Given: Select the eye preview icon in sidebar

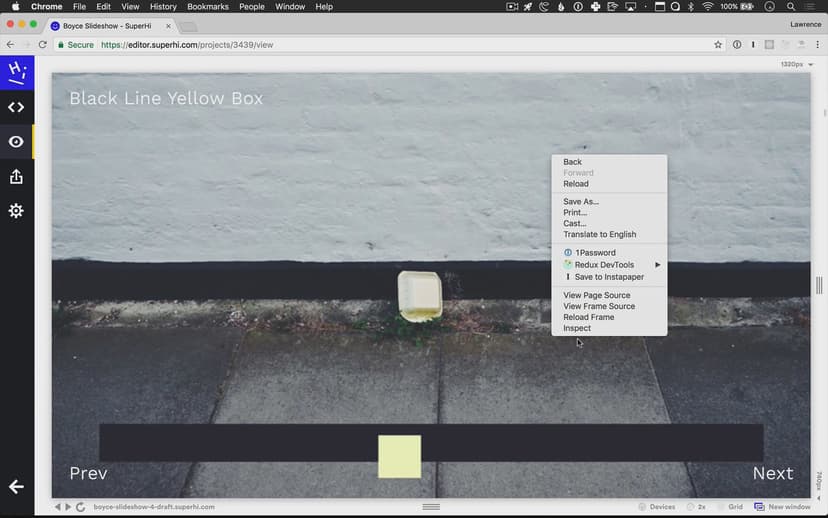Looking at the screenshot, I should 16,142.
